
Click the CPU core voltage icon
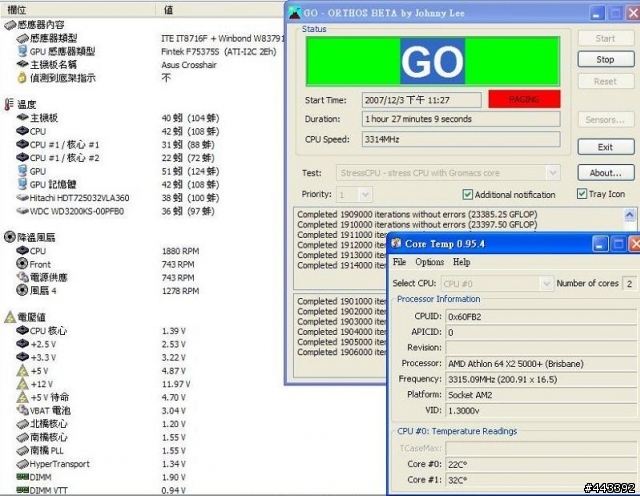pos(22,330)
